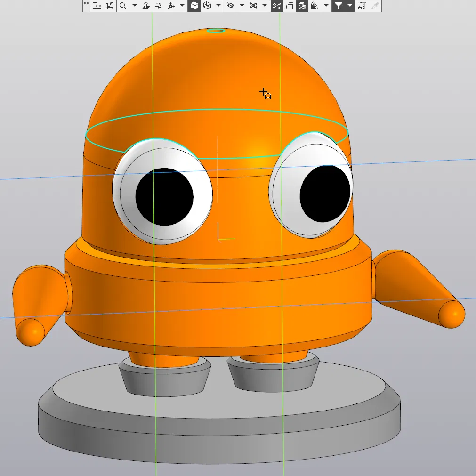Open the show objects dropdown arrow
This screenshot has width=476, height=476.
(265, 6)
